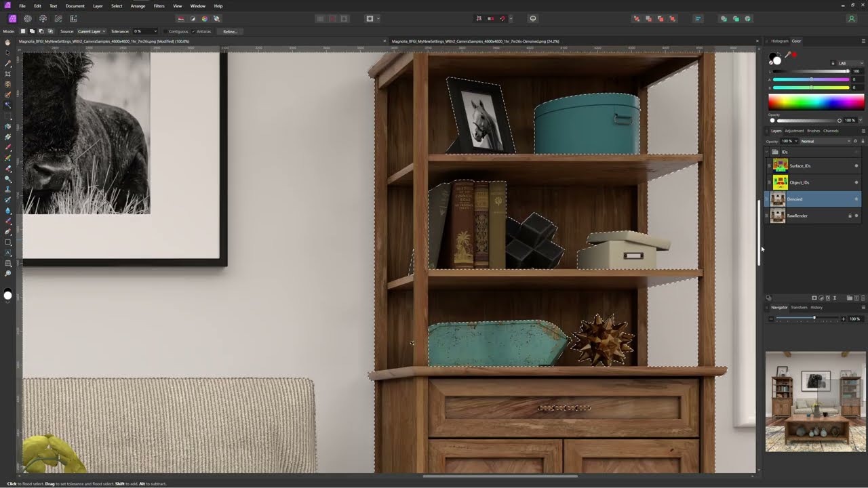
Task: Open the Normal blend mode dropdown
Action: [x=825, y=141]
